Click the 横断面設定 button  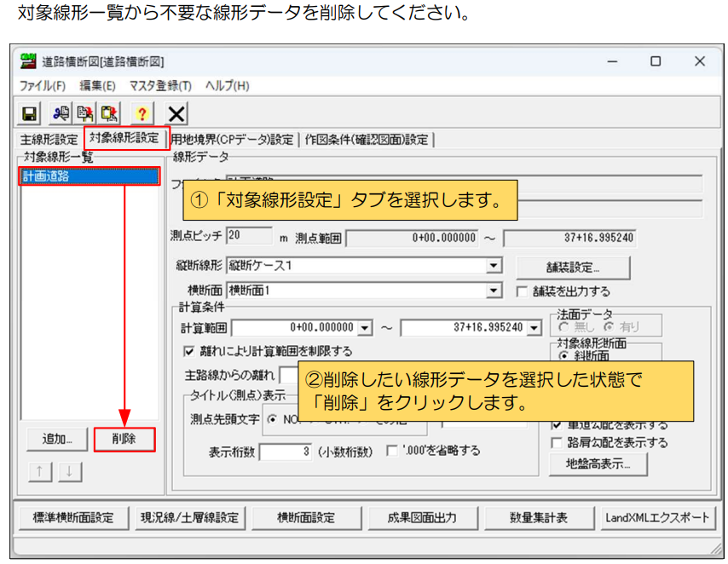[306, 518]
